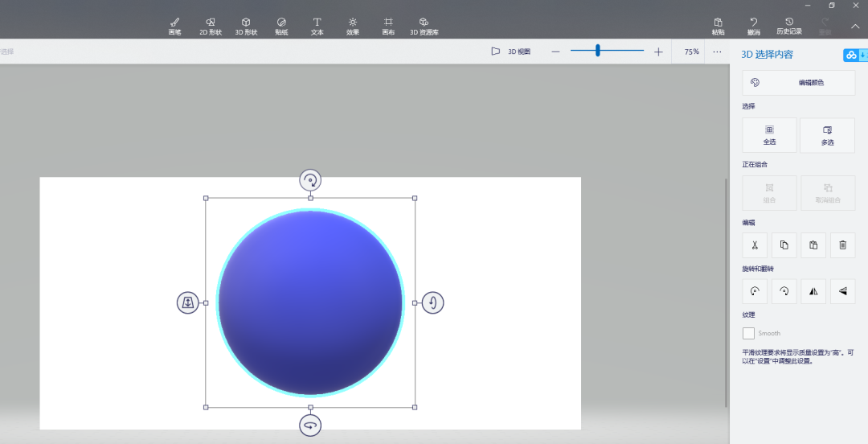Open the 贴纸 stickers panel
Screen dimensions: 868x444
pyautogui.click(x=281, y=26)
